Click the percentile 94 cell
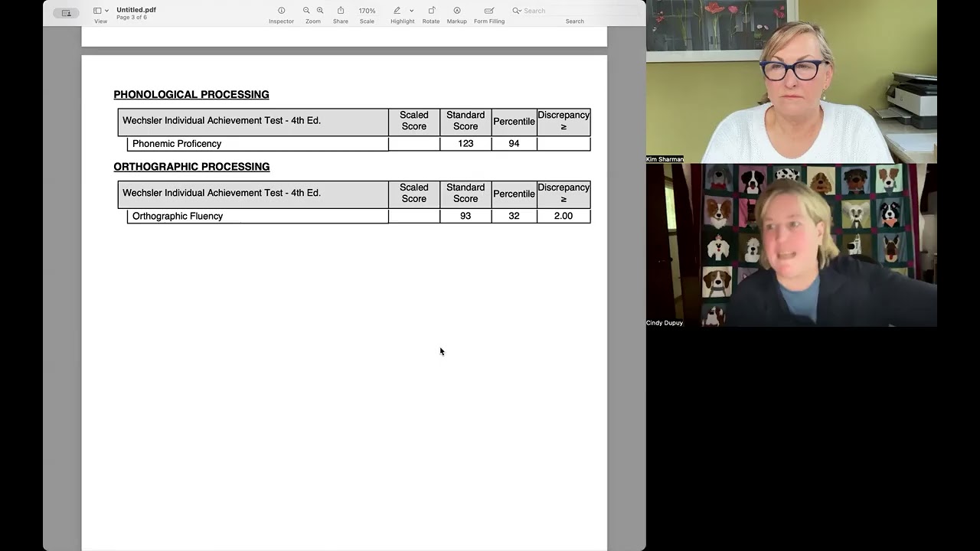 coord(514,144)
